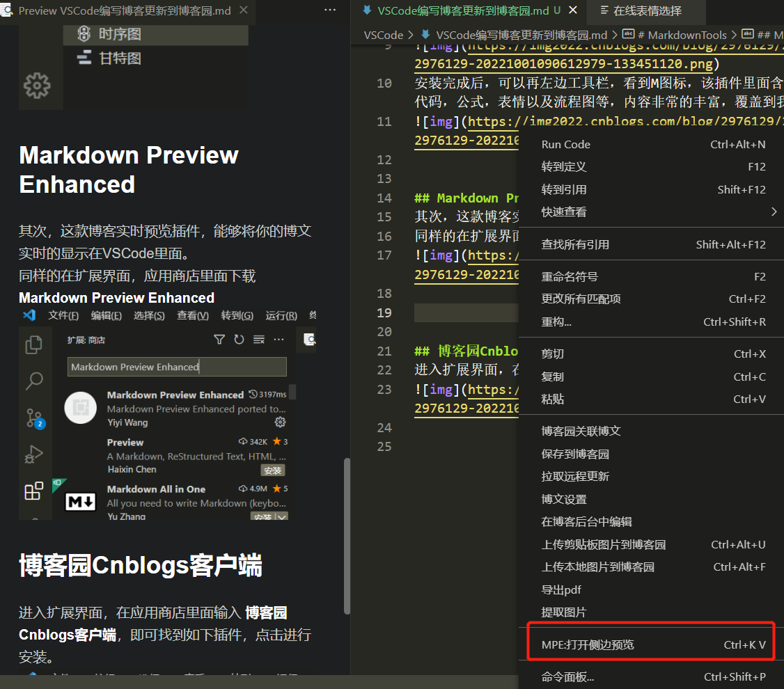The width and height of the screenshot is (784, 689).
Task: Choose 提取图片 in context menu
Action: coord(653,612)
